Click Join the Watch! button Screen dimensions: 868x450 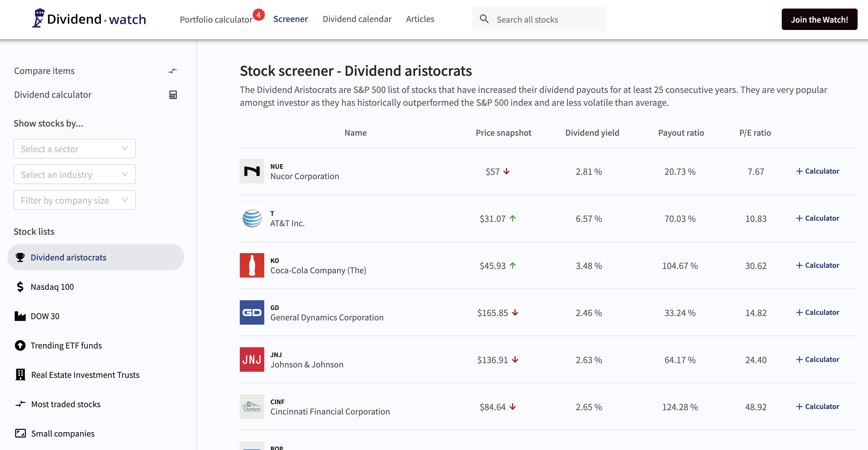[819, 20]
